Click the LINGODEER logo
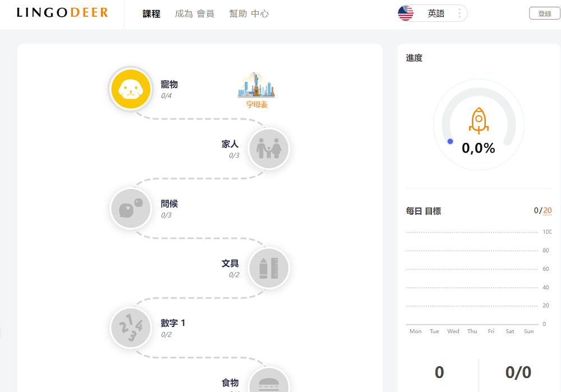The height and width of the screenshot is (392, 561). 63,12
